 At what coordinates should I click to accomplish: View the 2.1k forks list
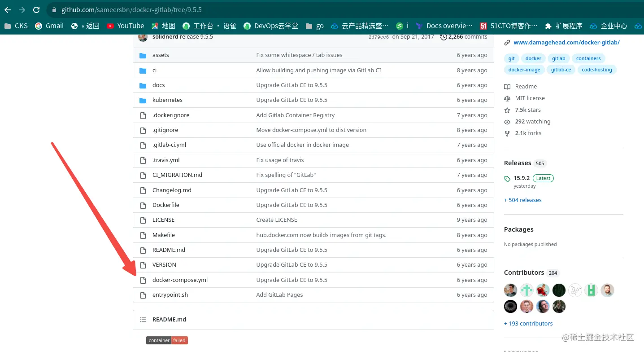(523, 133)
